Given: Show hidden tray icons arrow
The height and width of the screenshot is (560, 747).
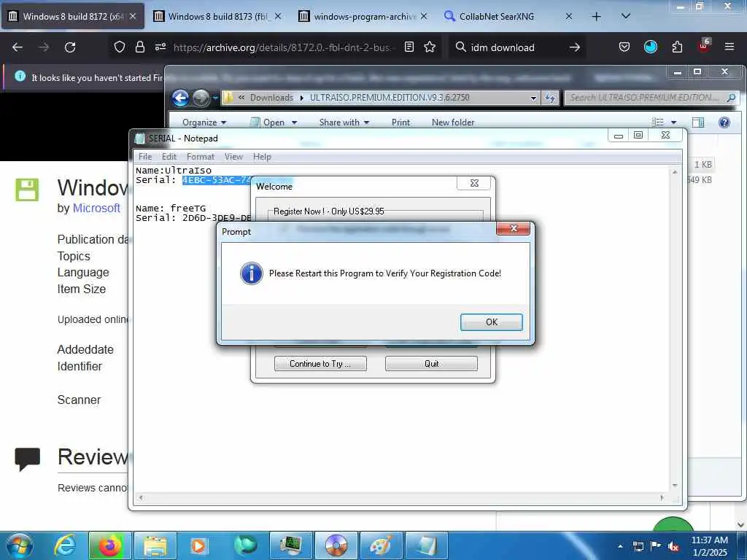Looking at the screenshot, I should pos(620,546).
